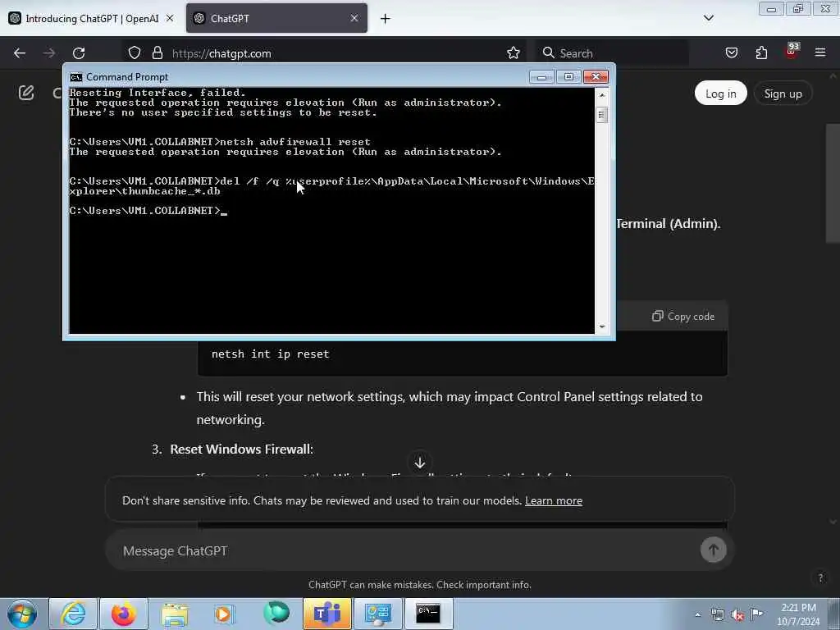
Task: Click the Log in button
Action: [x=720, y=94]
